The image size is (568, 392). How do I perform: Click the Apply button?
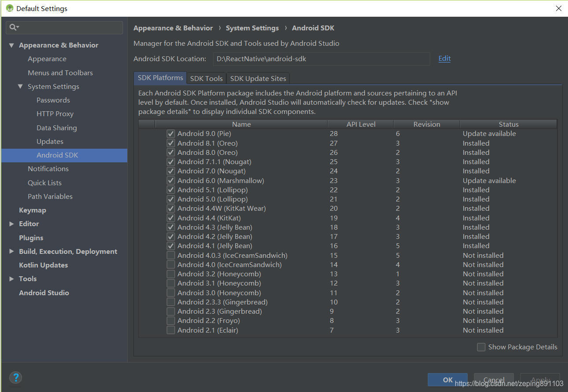(540, 380)
